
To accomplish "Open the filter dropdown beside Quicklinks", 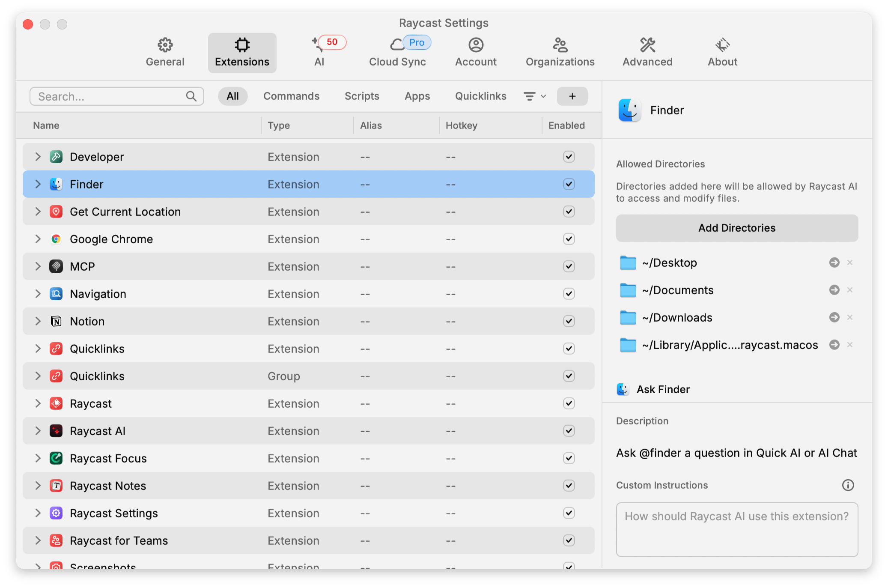I will tap(534, 96).
